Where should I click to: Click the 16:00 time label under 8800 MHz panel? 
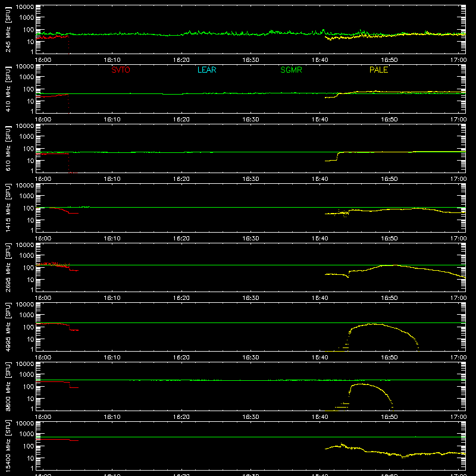(x=43, y=417)
